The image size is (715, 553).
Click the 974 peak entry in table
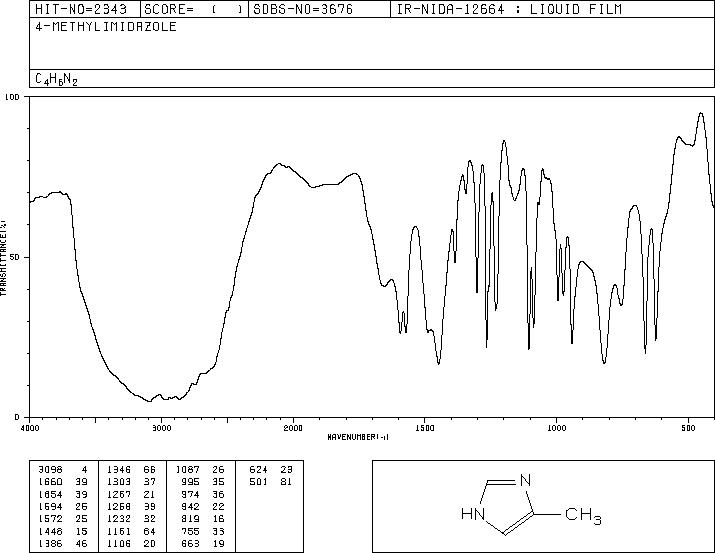pyautogui.click(x=203, y=494)
